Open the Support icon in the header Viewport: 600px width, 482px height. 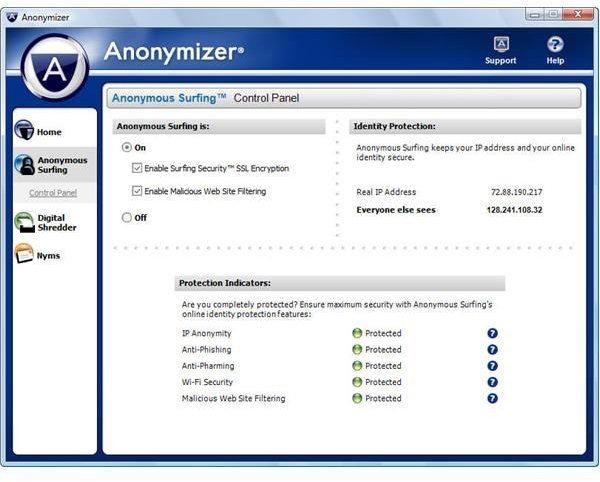pyautogui.click(x=501, y=45)
